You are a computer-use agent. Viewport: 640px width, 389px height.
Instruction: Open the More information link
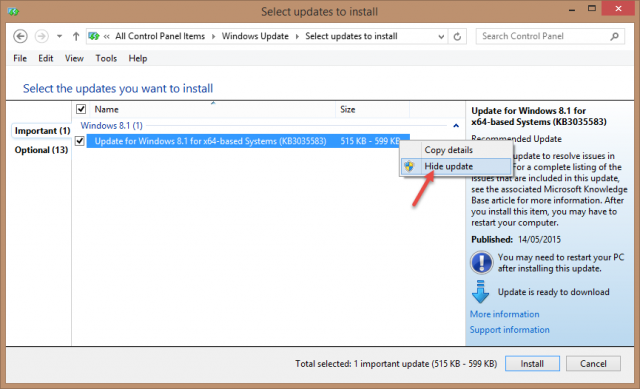(x=504, y=314)
